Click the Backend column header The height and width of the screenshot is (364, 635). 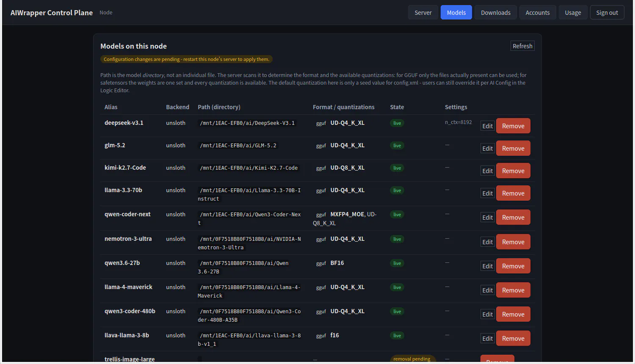pyautogui.click(x=177, y=107)
